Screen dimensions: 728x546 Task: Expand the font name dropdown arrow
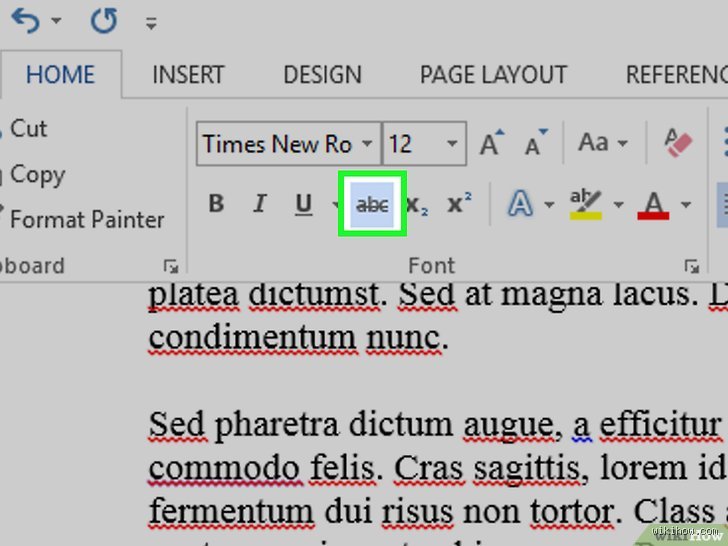tap(367, 143)
